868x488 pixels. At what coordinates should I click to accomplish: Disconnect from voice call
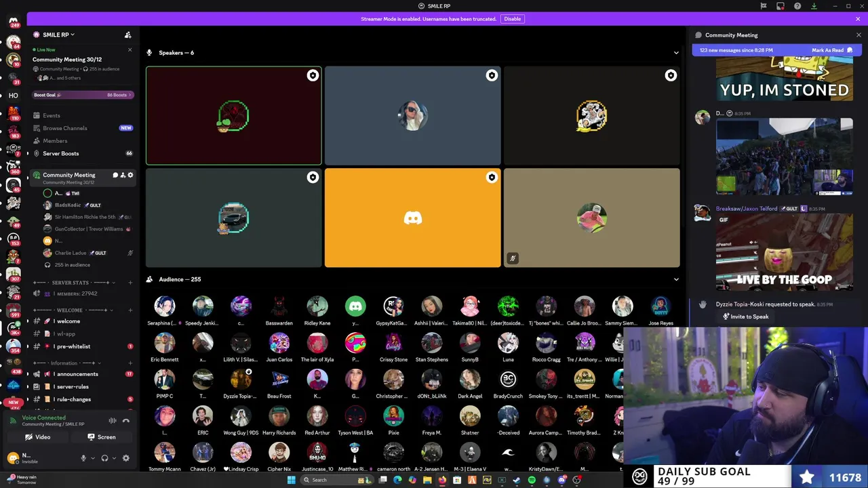pos(125,420)
